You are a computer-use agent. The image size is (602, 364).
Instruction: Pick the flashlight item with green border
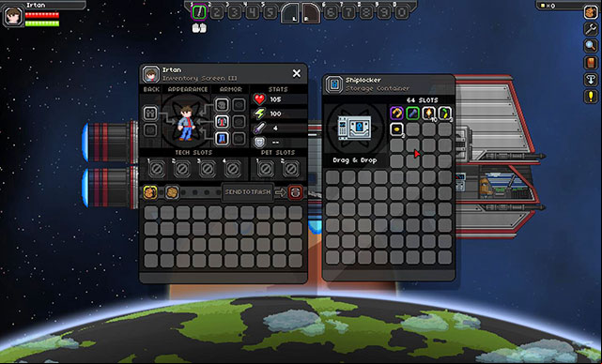point(412,114)
